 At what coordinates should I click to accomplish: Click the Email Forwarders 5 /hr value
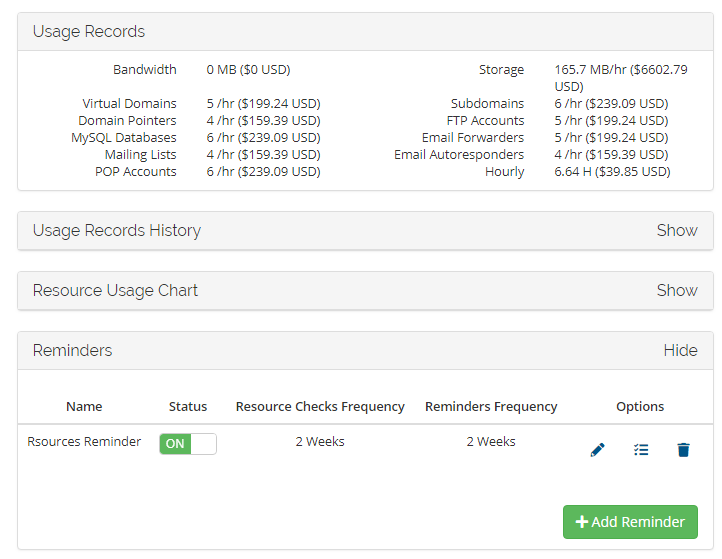click(x=611, y=138)
